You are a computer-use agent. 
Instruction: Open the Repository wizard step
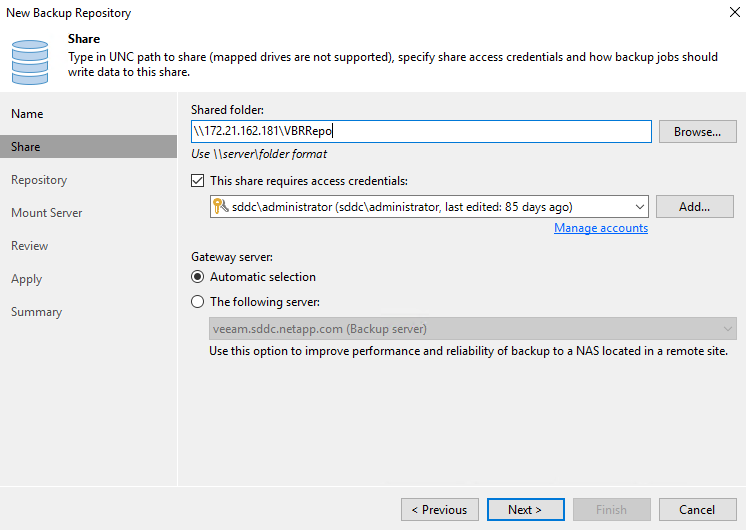click(39, 180)
